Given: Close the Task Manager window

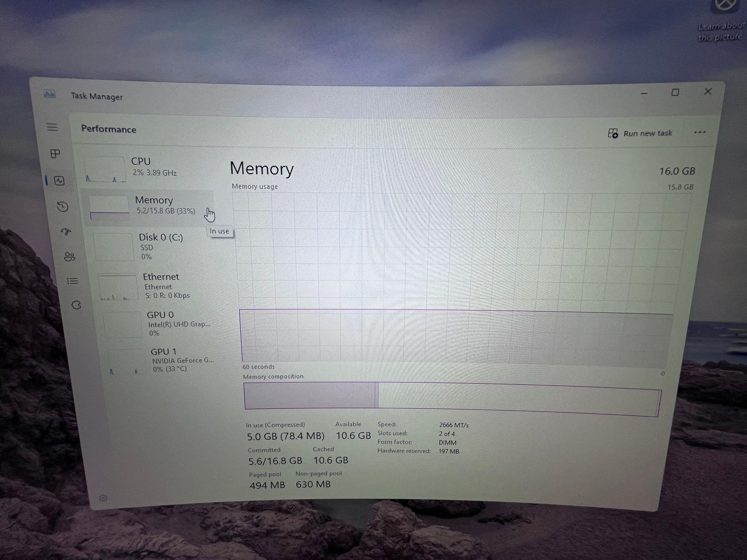Looking at the screenshot, I should 708,91.
